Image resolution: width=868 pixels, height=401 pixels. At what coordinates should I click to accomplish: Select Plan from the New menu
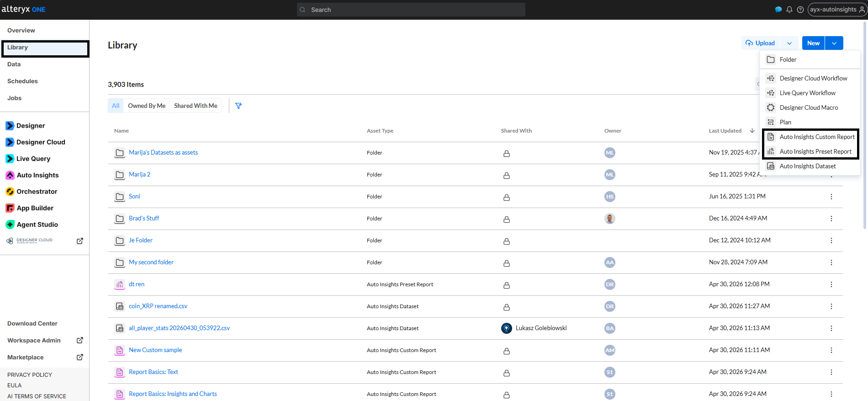coord(810,122)
